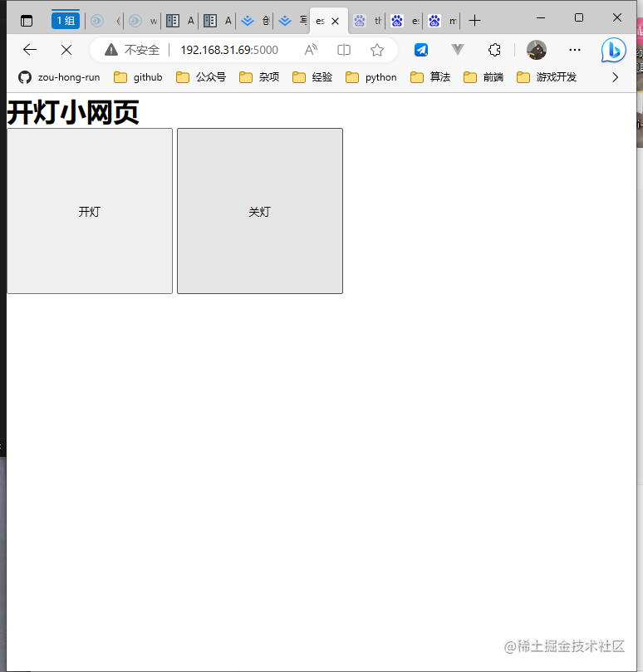Open the Vue devtools extension icon

point(458,50)
